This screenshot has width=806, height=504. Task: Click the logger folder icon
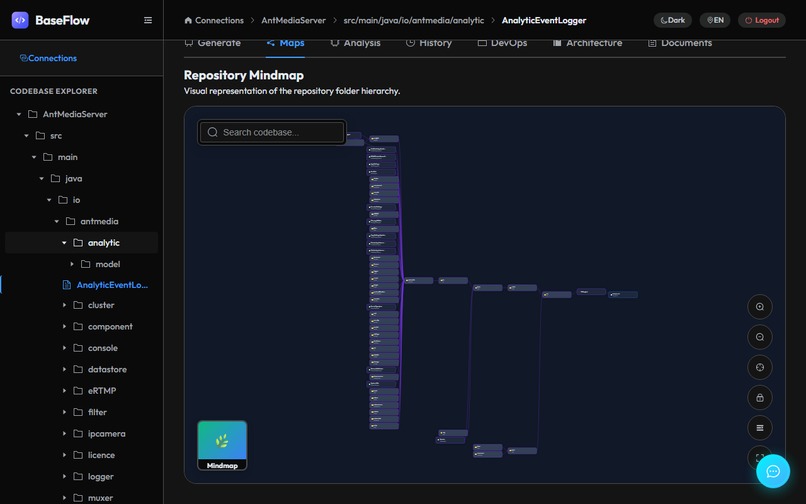tap(78, 477)
